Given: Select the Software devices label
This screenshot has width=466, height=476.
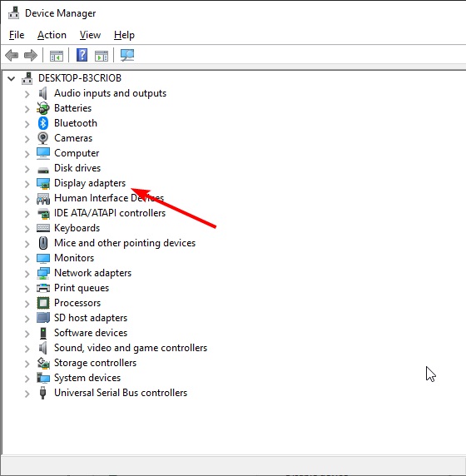Looking at the screenshot, I should point(91,333).
